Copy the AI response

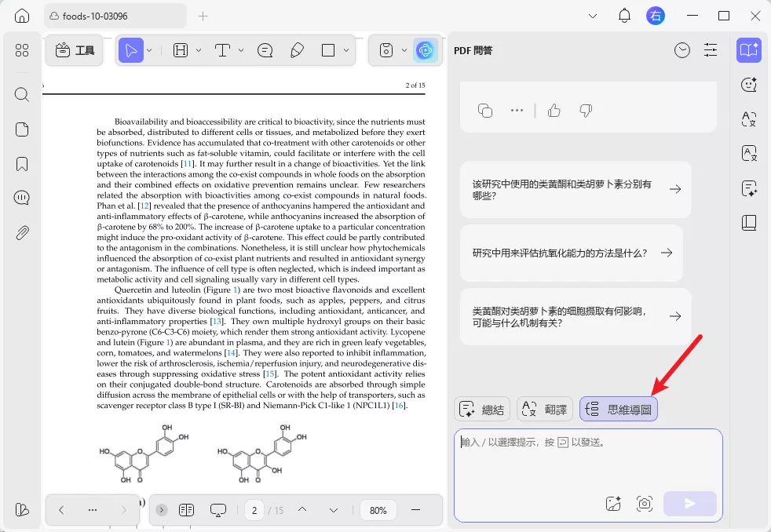click(x=485, y=111)
